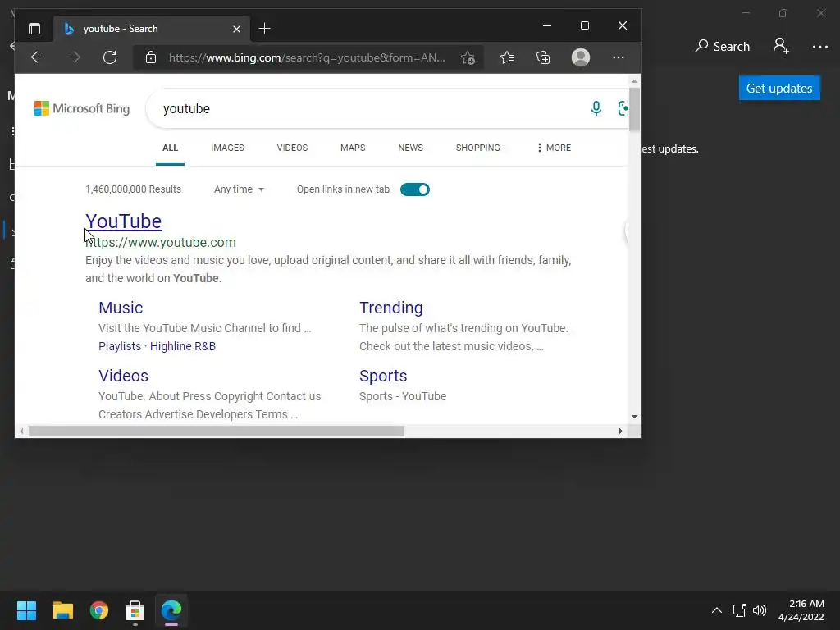Click the Edge address bar URL

pyautogui.click(x=307, y=57)
